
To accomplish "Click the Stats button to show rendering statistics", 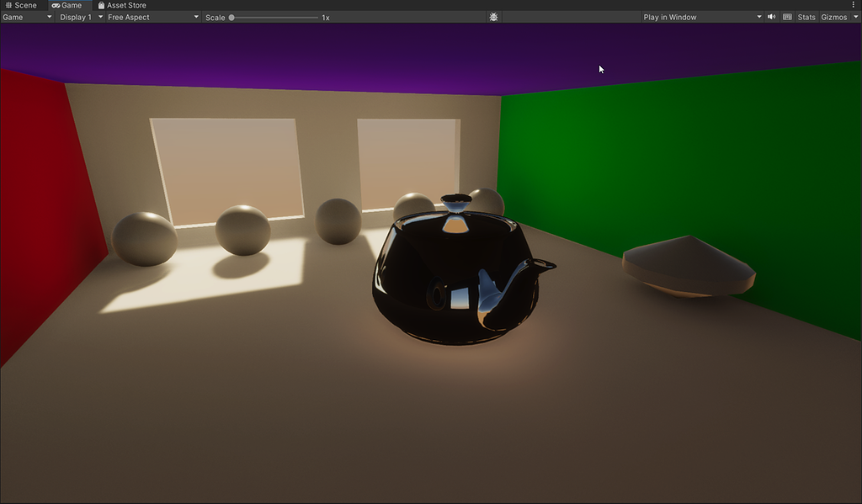I will 806,16.
